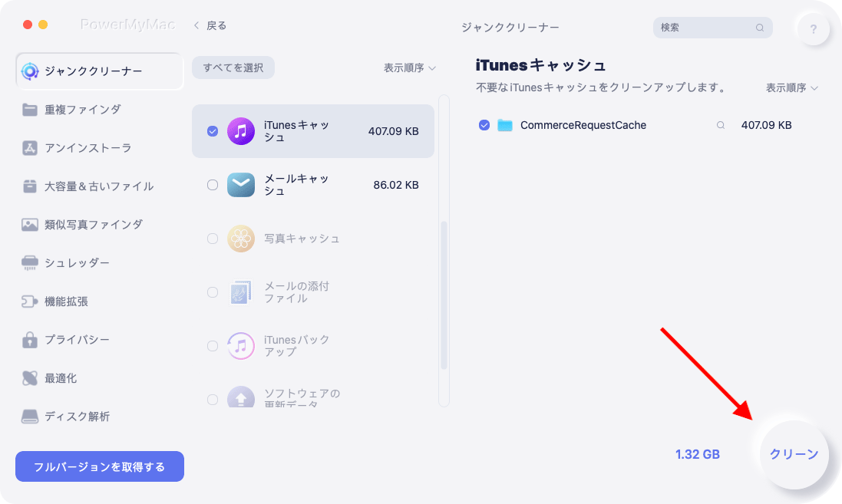
Task: Click the メールの添付ファイル icon
Action: 241,292
